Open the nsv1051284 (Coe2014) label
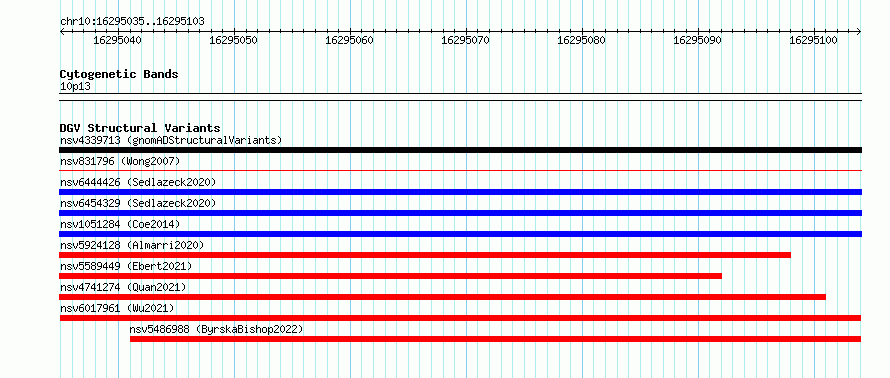Screen dimensions: 890x378 [x=120, y=224]
